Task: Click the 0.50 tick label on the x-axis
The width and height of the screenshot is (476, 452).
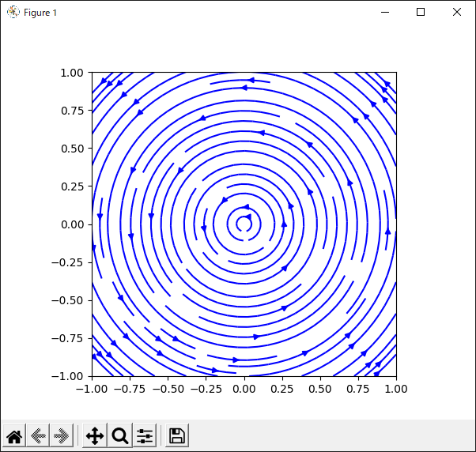Action: [x=320, y=389]
